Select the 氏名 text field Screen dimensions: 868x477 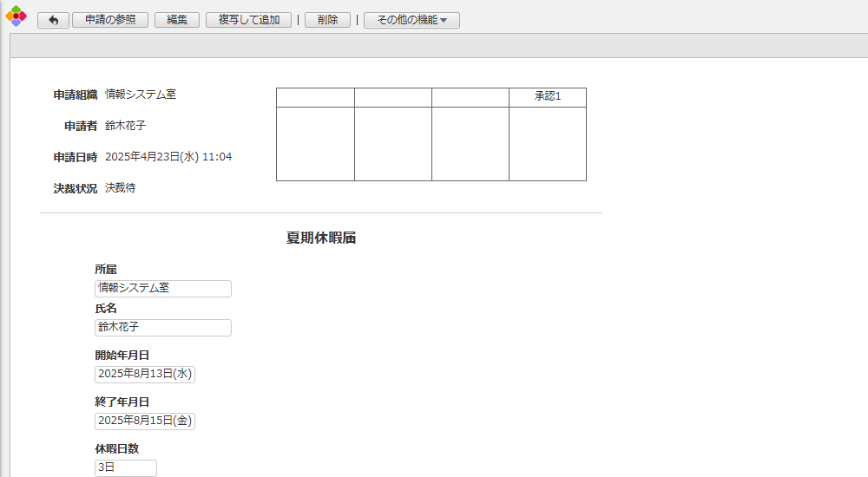[x=163, y=328]
